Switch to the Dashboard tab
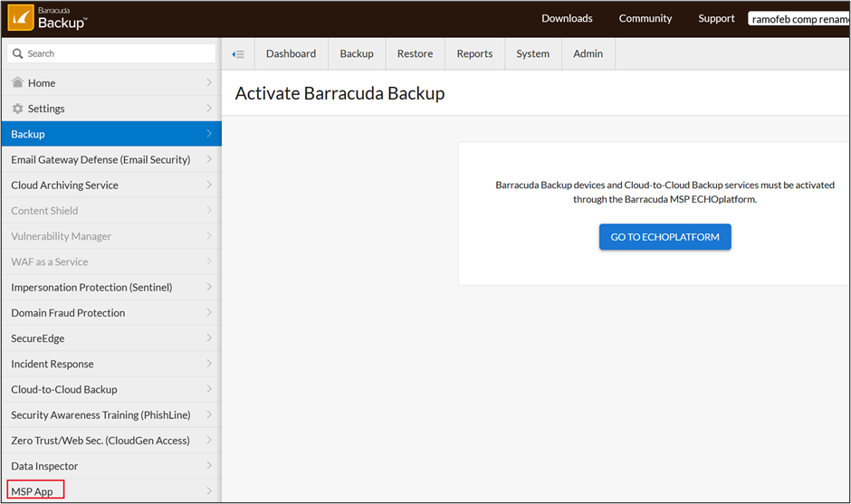Image resolution: width=851 pixels, height=504 pixels. click(x=291, y=53)
